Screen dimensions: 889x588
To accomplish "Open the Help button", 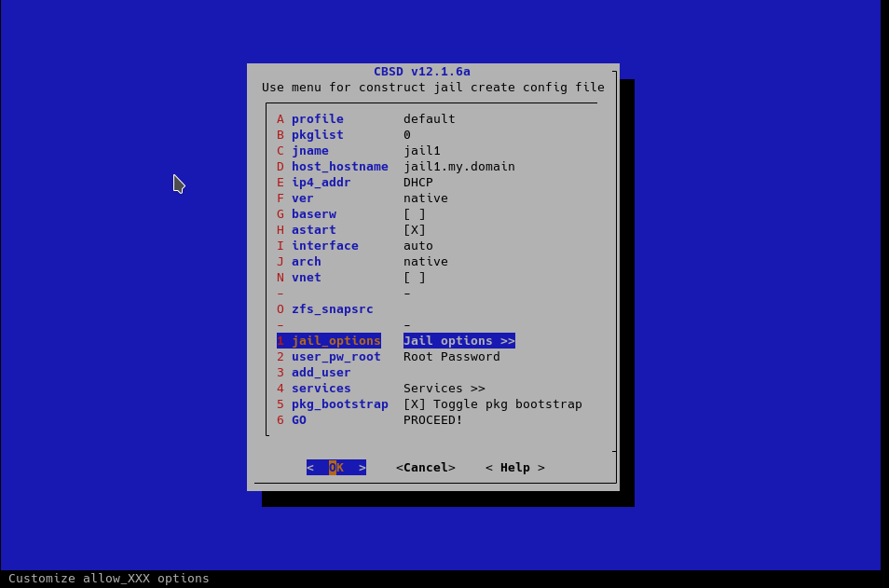I will (515, 468).
